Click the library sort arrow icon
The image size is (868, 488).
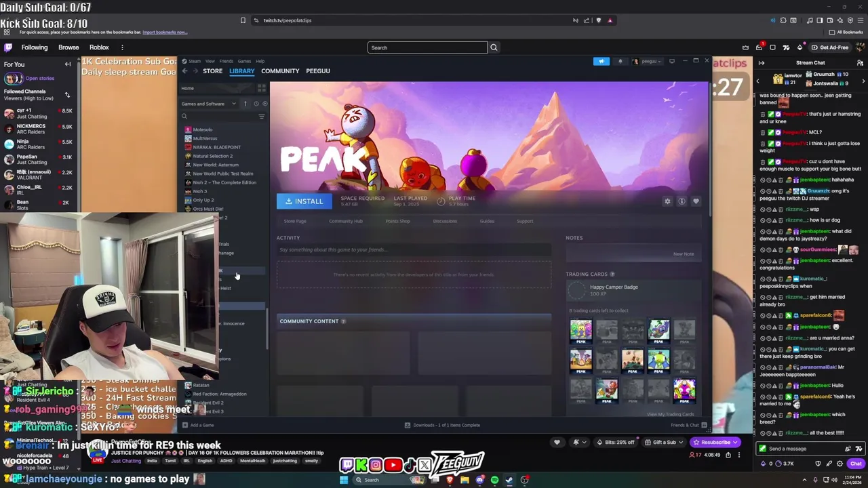[x=245, y=104]
